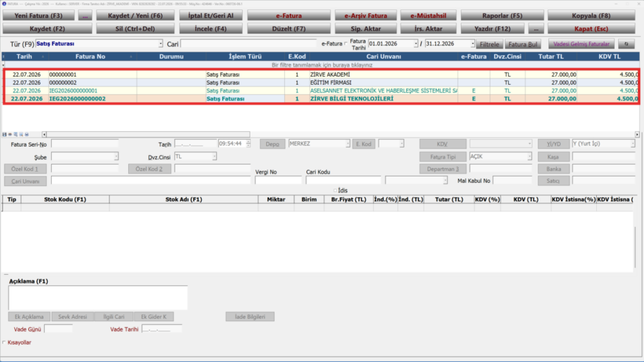The image size is (644, 362).
Task: Click the Filtrele button
Action: click(x=489, y=44)
